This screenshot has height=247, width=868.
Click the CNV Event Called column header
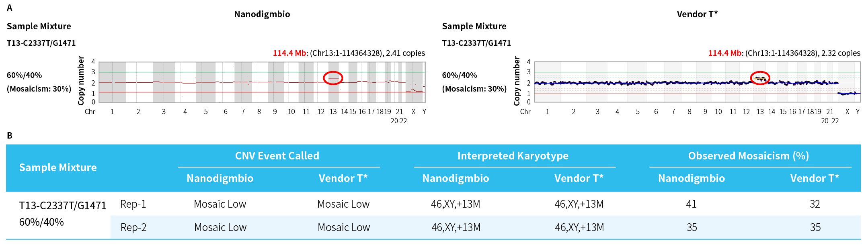coord(277,156)
